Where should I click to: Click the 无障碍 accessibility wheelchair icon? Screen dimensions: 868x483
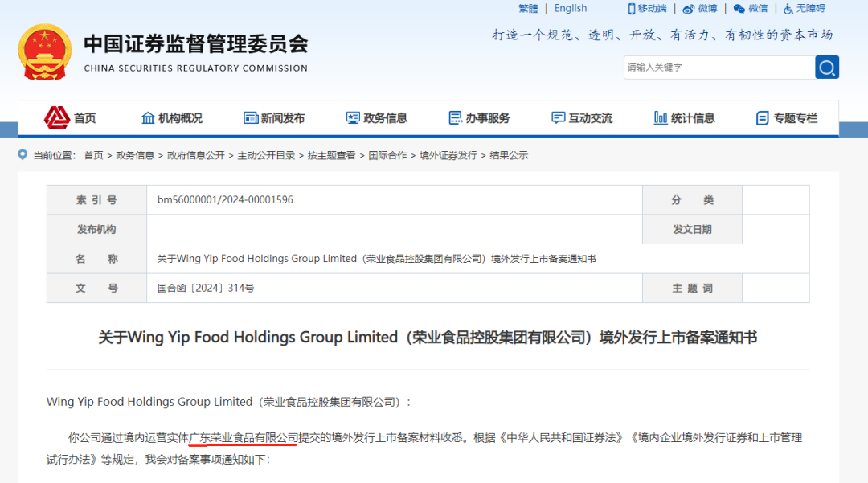tap(788, 9)
